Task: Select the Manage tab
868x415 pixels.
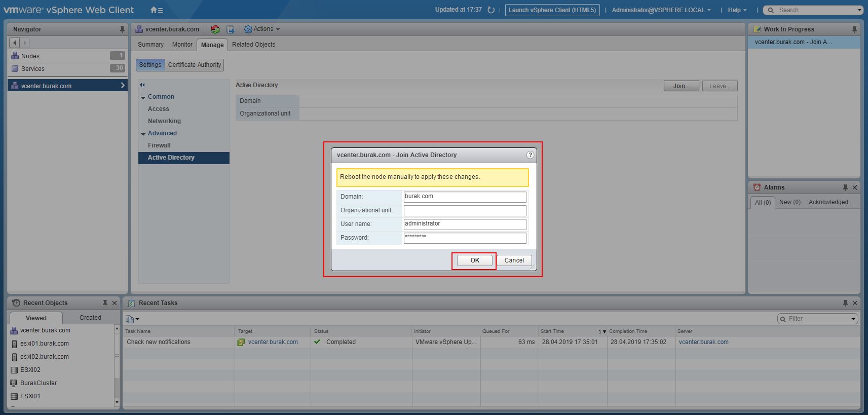Action: click(x=212, y=45)
